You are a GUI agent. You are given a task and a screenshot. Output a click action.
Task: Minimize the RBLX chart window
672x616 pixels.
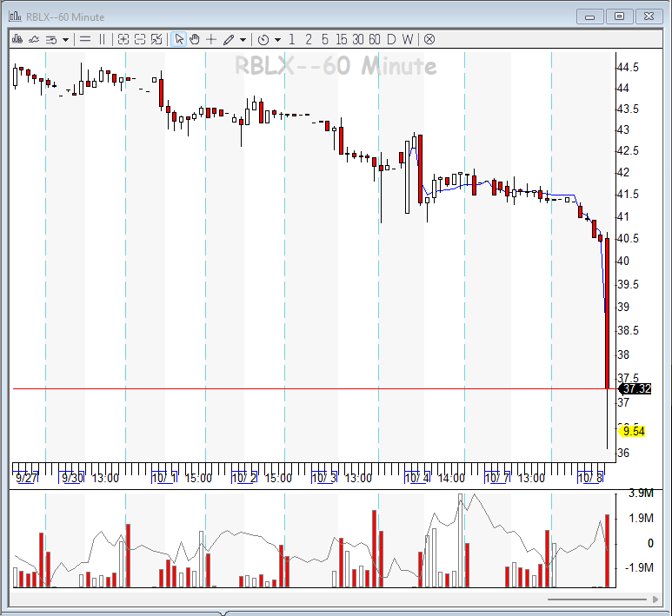590,17
